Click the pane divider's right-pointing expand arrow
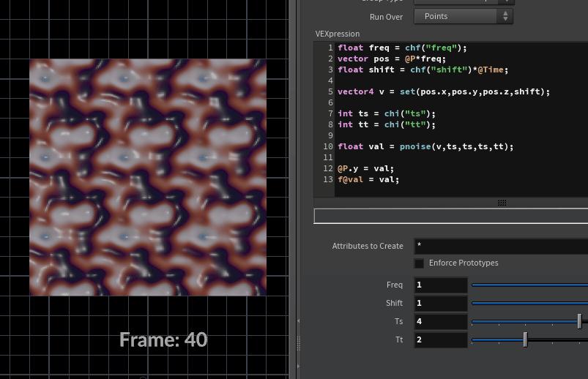 coord(297,366)
